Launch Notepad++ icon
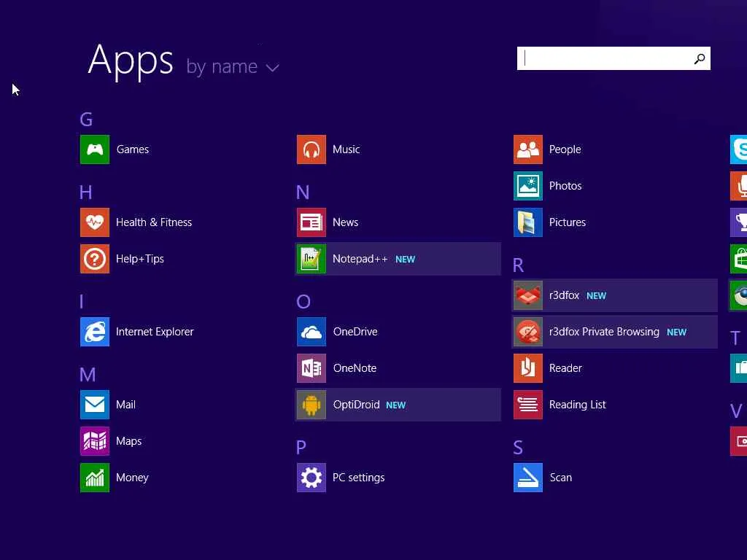747x560 pixels. click(311, 259)
